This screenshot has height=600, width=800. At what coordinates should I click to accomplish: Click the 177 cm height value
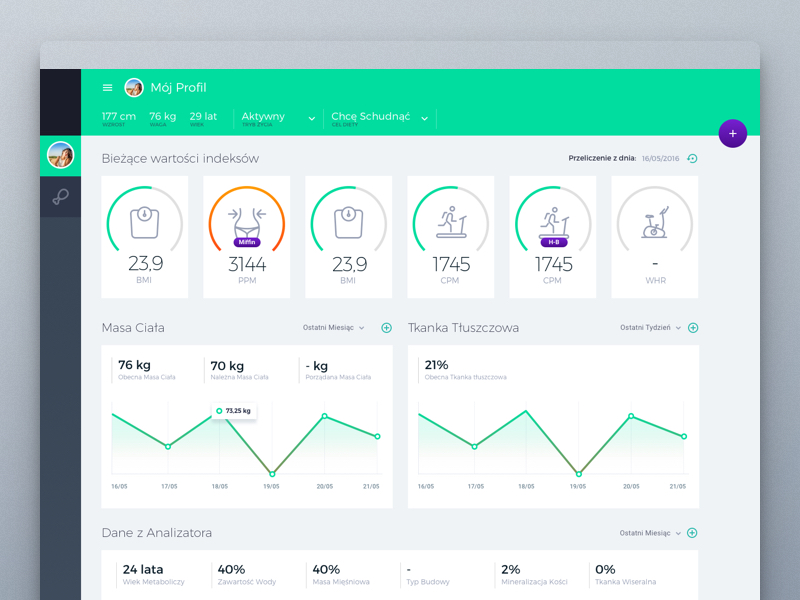point(118,117)
